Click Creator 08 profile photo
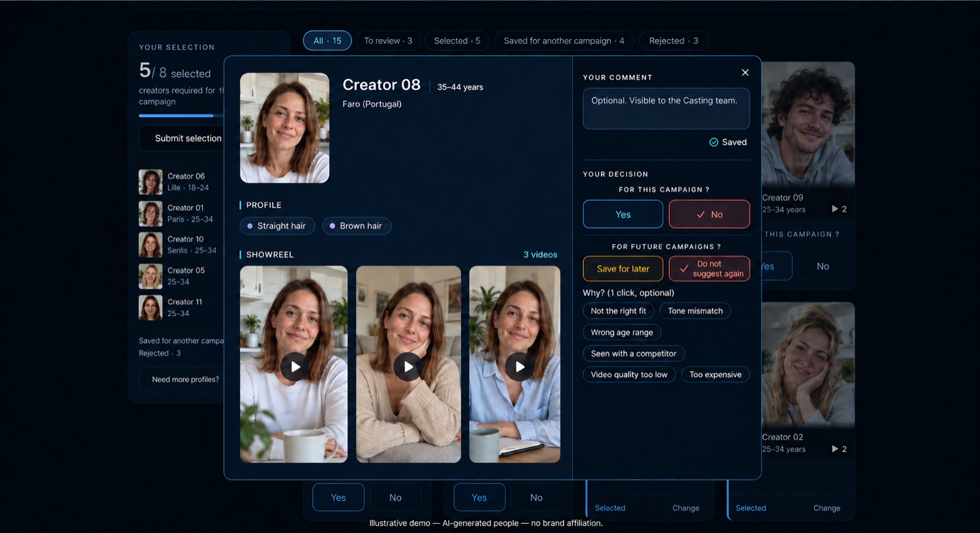 click(284, 128)
